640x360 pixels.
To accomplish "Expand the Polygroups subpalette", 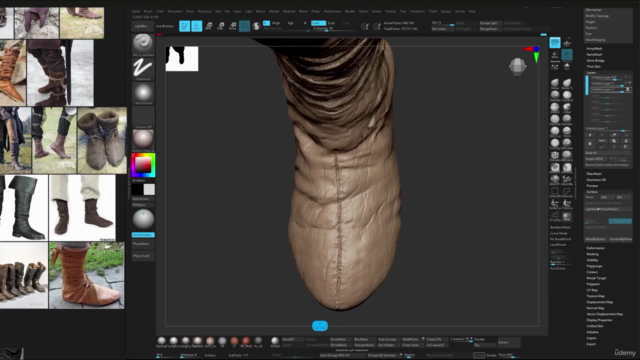I will click(x=594, y=266).
